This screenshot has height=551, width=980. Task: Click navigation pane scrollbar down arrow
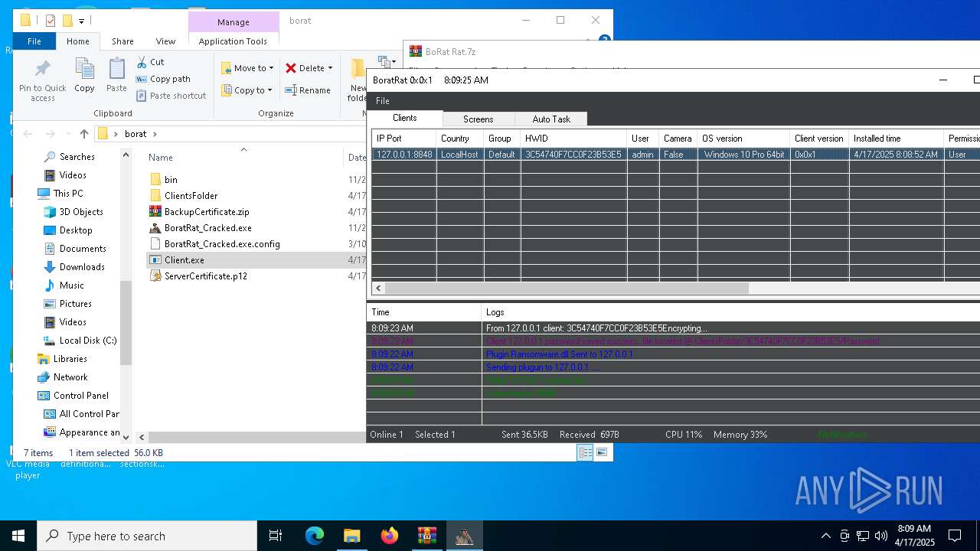click(x=126, y=436)
